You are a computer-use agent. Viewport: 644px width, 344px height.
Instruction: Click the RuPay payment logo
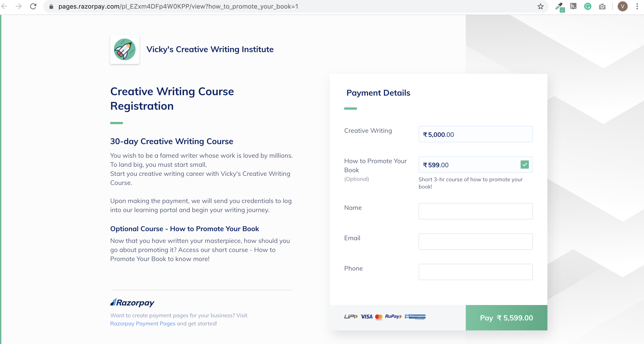coord(393,317)
